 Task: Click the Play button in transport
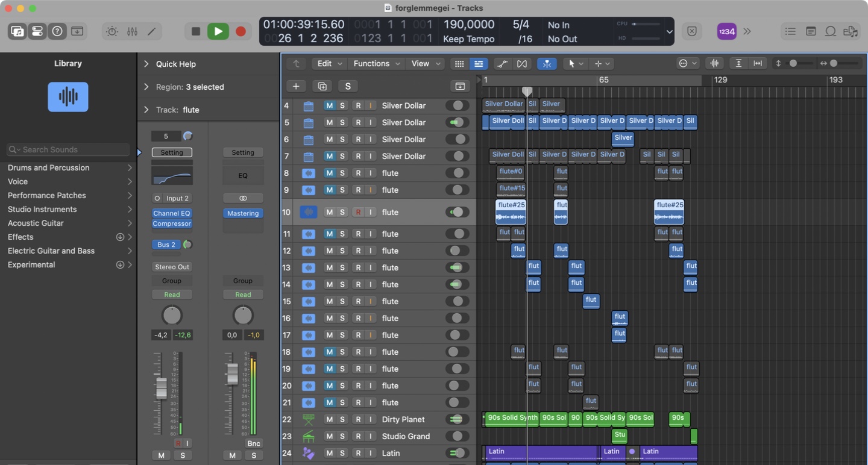[218, 31]
